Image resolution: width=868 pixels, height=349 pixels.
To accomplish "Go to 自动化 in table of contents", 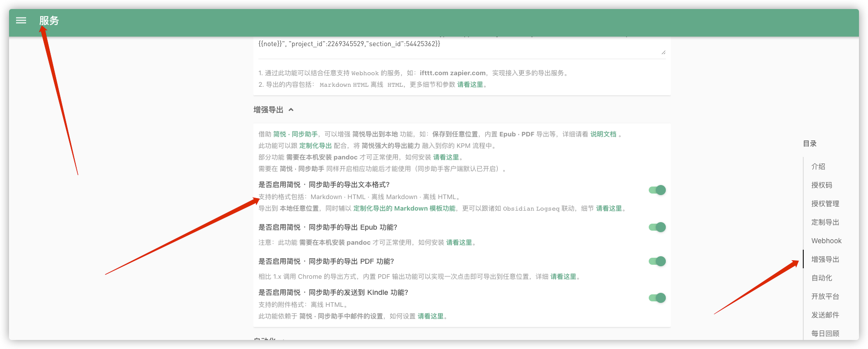I will (822, 278).
